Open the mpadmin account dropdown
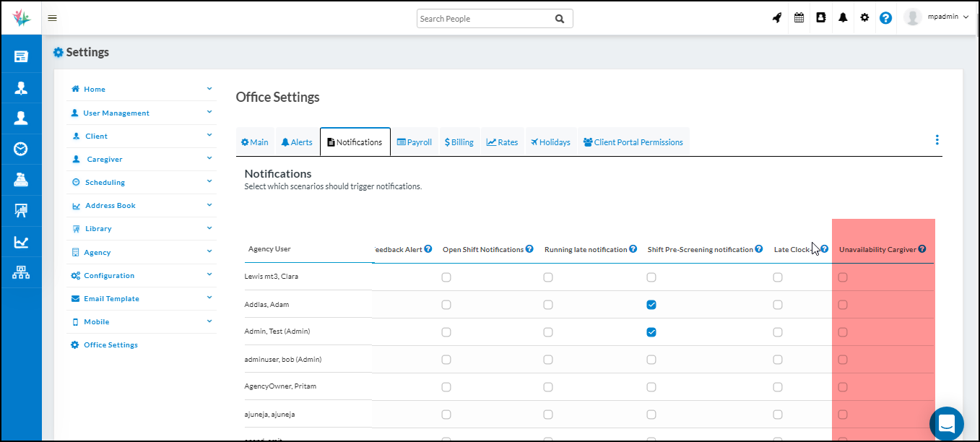980x442 pixels. pyautogui.click(x=942, y=17)
